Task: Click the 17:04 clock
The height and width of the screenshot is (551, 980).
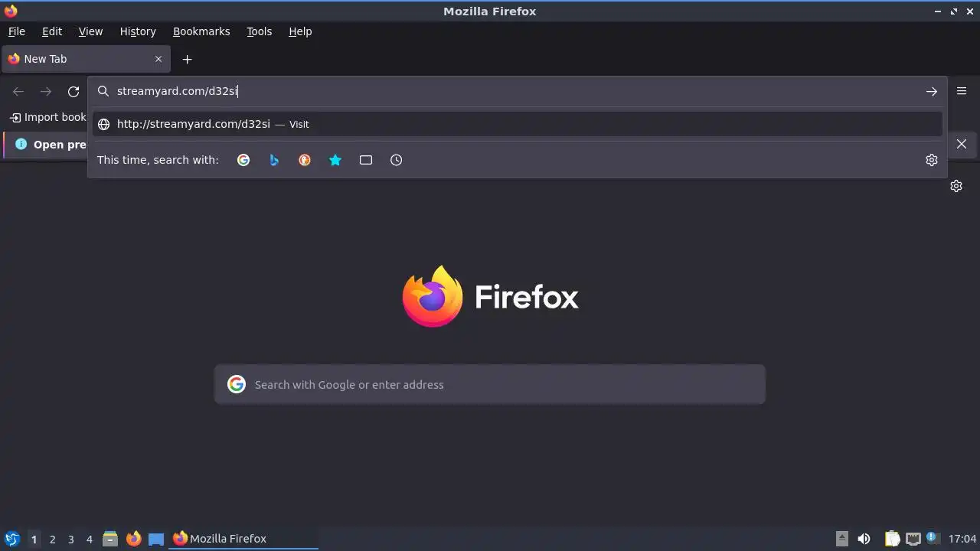Action: (962, 539)
